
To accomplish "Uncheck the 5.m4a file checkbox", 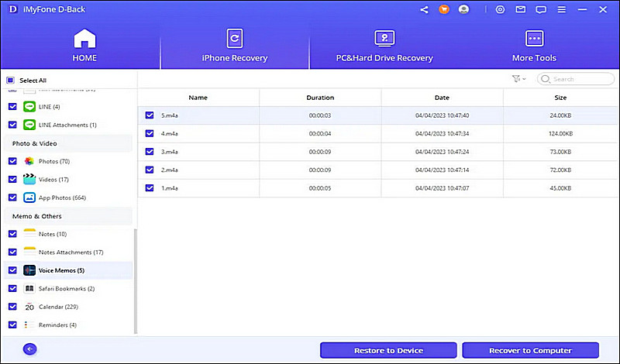I will 150,115.
